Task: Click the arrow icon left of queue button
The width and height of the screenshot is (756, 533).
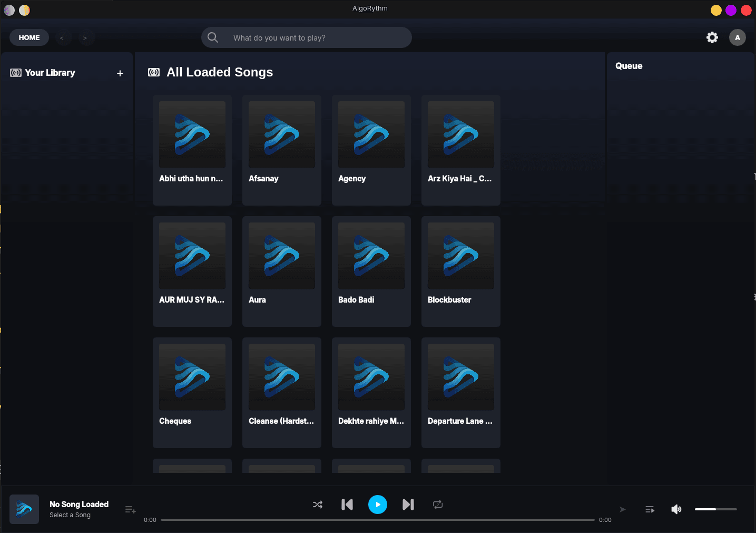Action: tap(623, 509)
